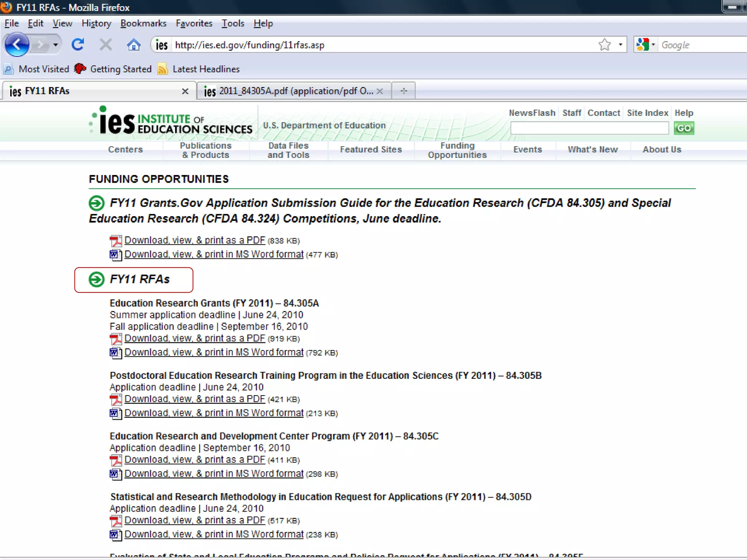Click the browser Back arrow button
The image size is (747, 560).
tap(16, 45)
